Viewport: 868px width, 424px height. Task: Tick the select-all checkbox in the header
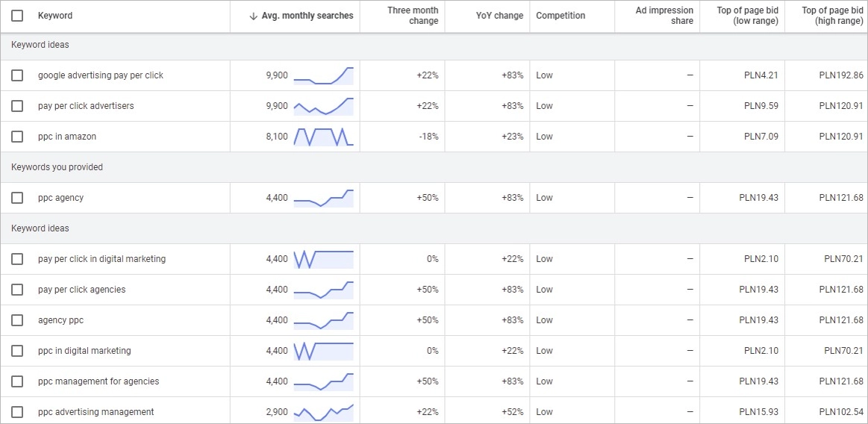pyautogui.click(x=17, y=16)
